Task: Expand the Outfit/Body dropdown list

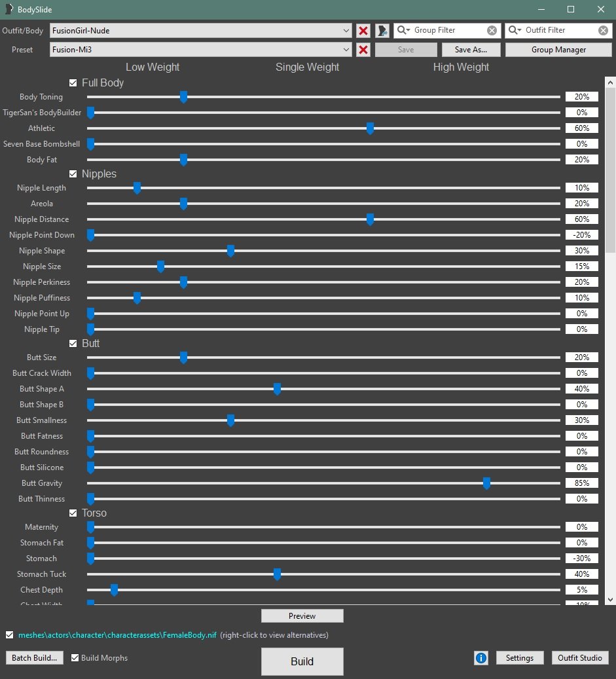Action: pyautogui.click(x=346, y=31)
